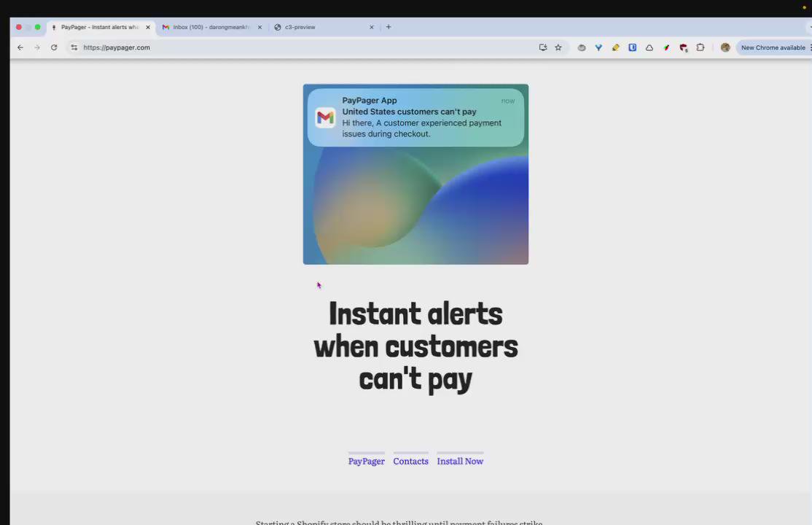Open site information next to URL
Viewport: 812px width, 525px height.
(74, 47)
